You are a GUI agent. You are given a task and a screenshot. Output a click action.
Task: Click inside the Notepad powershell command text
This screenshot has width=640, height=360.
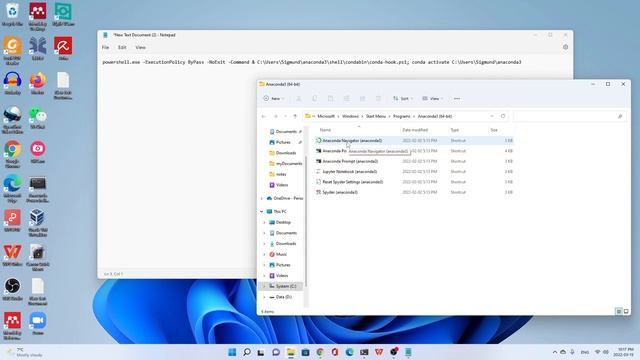point(312,62)
